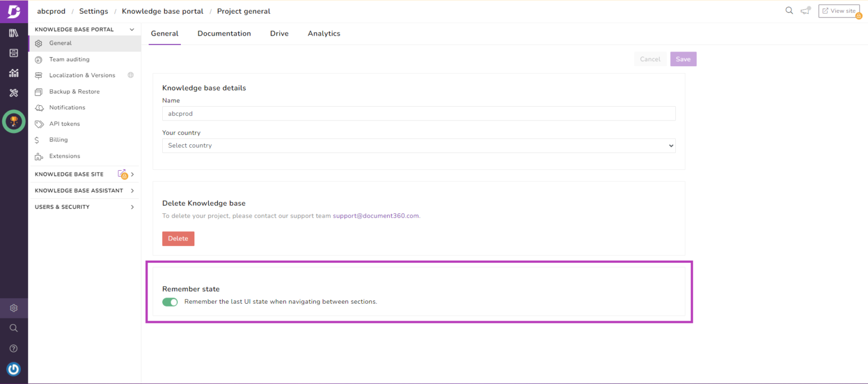The image size is (868, 384).
Task: Switch to the Drive tab
Action: (279, 34)
